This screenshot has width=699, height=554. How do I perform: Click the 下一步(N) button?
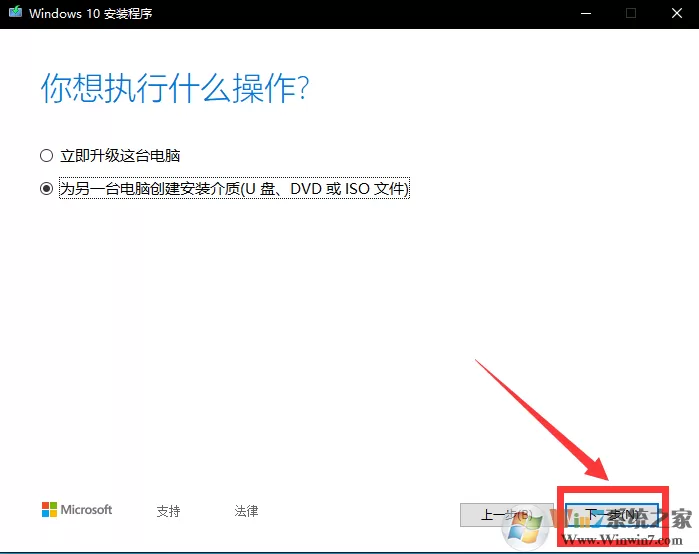pyautogui.click(x=612, y=515)
